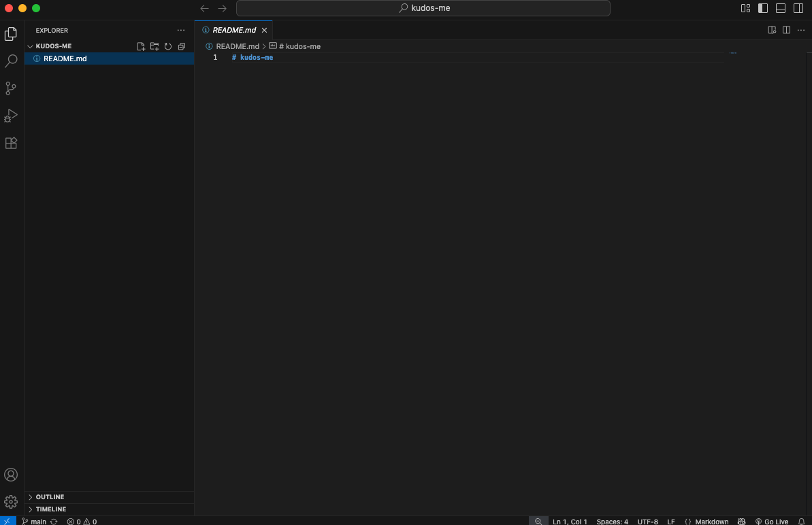Viewport: 812px width, 525px height.
Task: Click the New Folder icon in Explorer
Action: pyautogui.click(x=155, y=46)
